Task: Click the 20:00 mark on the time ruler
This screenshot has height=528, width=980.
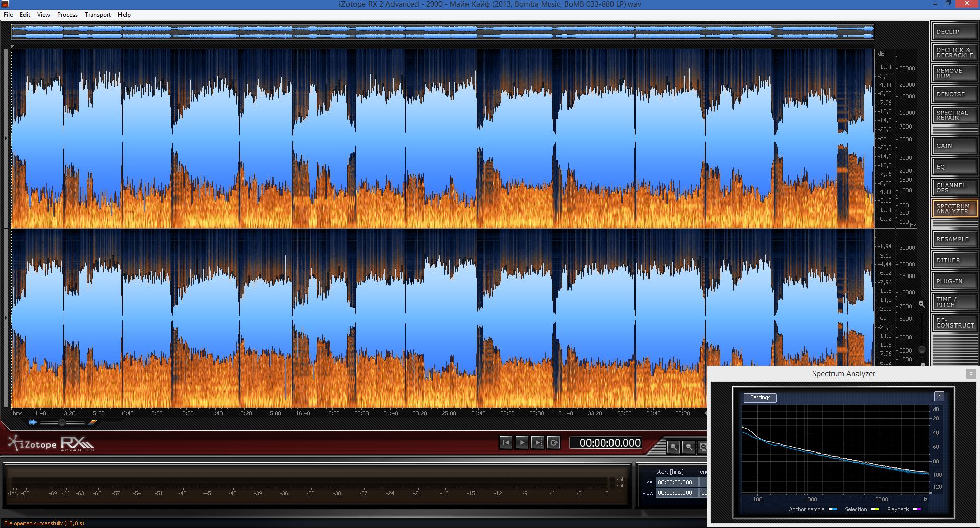Action: 361,413
